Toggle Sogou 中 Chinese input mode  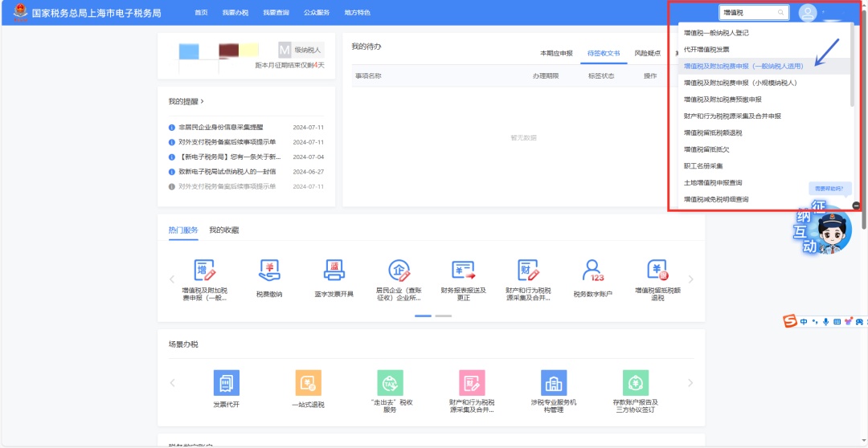pos(804,322)
